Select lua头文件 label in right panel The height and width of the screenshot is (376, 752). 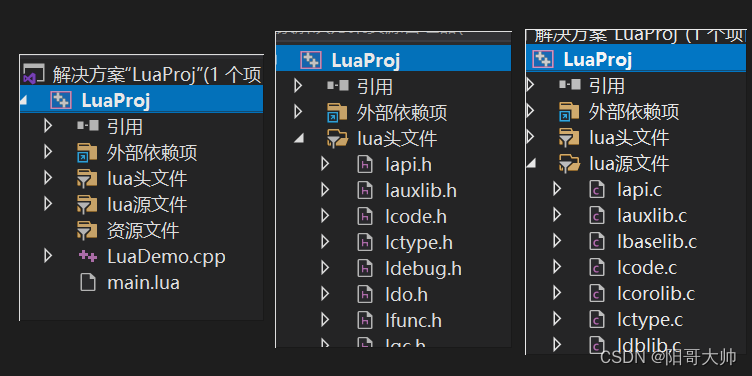tap(628, 138)
